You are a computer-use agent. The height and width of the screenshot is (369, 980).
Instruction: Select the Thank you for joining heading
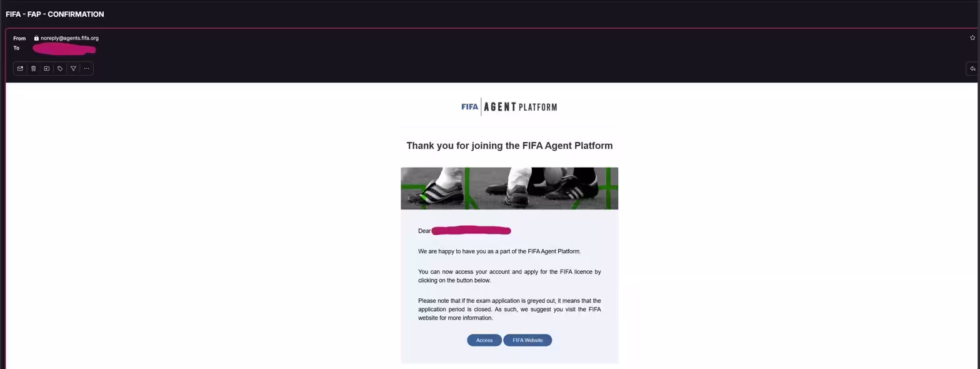(509, 146)
